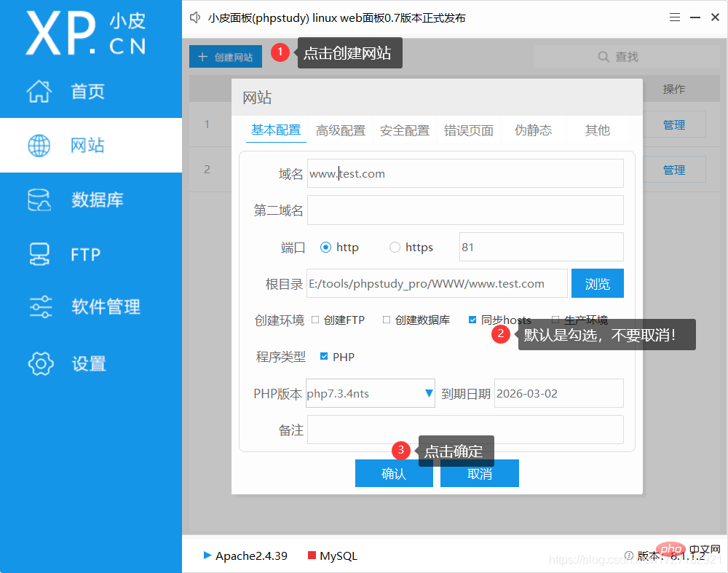Click the 浏览 (Browse) button

pyautogui.click(x=597, y=283)
